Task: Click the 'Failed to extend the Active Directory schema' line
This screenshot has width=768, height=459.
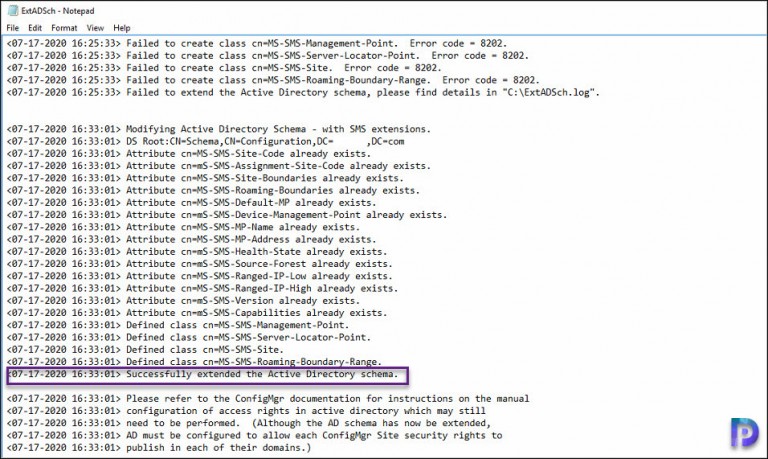Action: point(303,93)
